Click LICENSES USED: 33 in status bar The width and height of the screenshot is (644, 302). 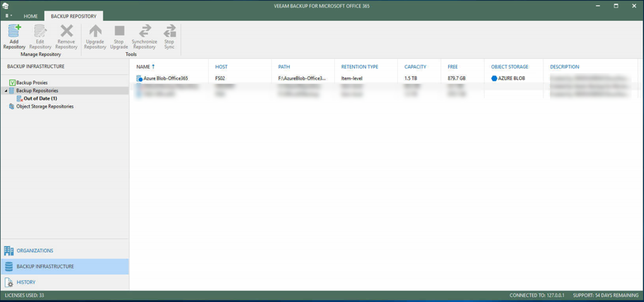tap(24, 296)
